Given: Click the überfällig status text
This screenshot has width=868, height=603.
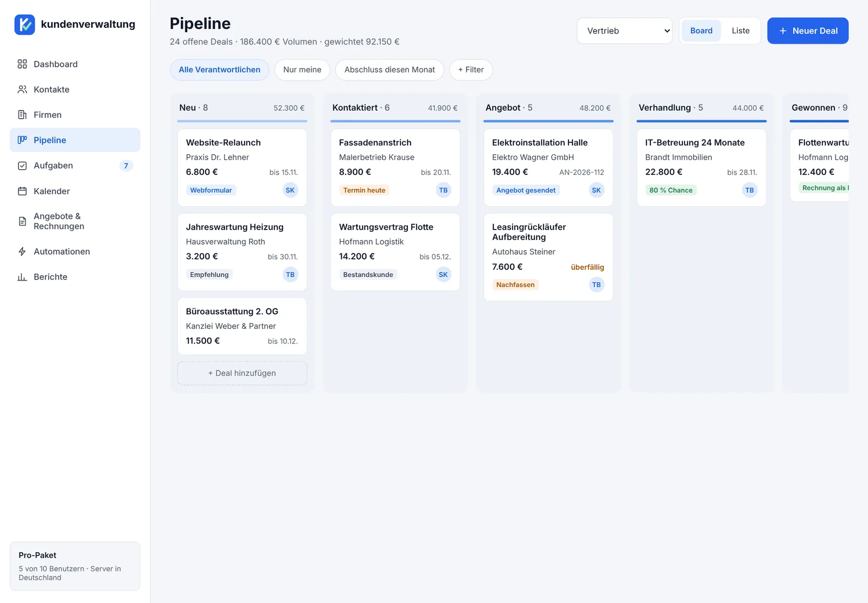Looking at the screenshot, I should tap(588, 267).
